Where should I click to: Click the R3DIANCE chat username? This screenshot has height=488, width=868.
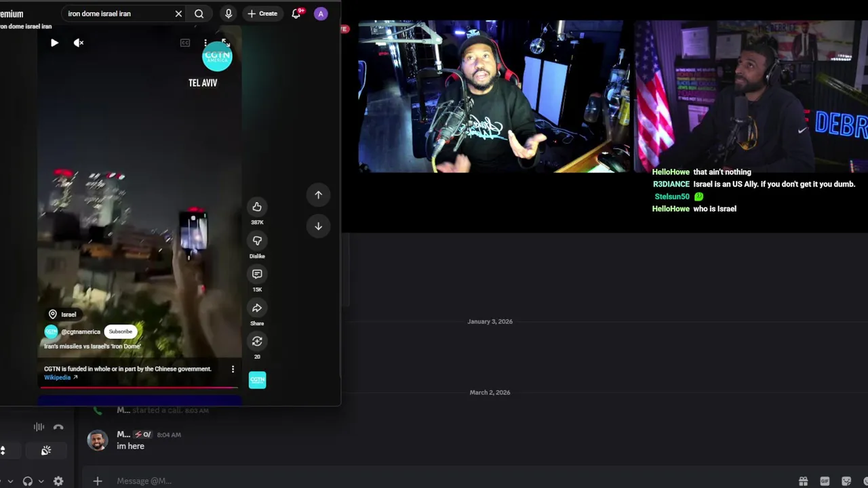pyautogui.click(x=671, y=184)
